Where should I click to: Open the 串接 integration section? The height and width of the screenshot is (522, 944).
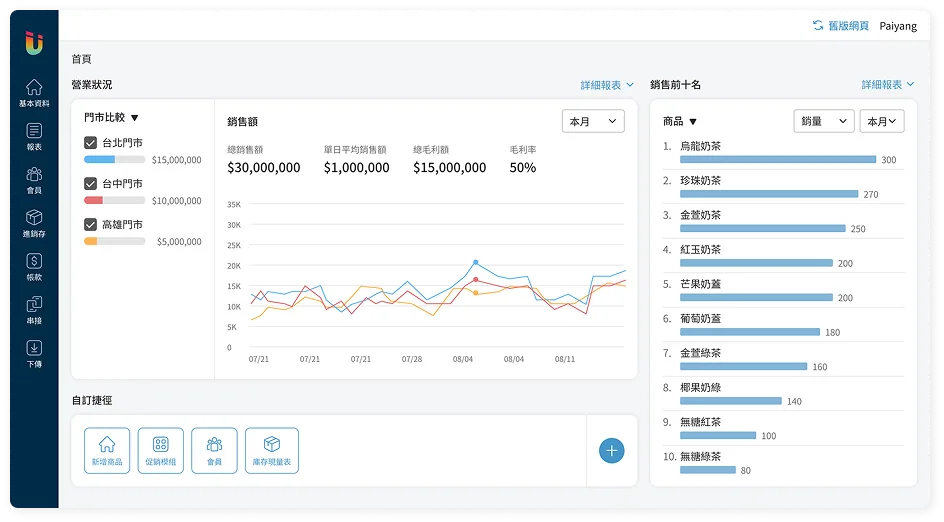[x=34, y=310]
